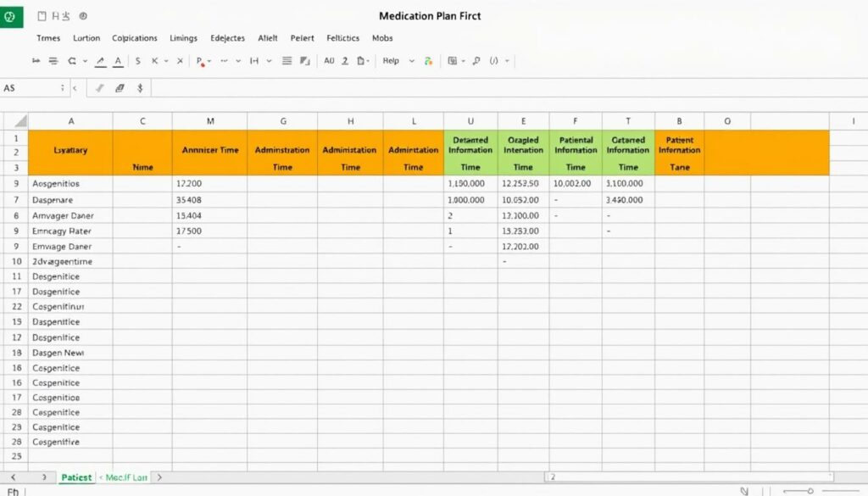The image size is (868, 496).
Task: Open the dropdown beside the table grid icon
Action: pos(463,61)
